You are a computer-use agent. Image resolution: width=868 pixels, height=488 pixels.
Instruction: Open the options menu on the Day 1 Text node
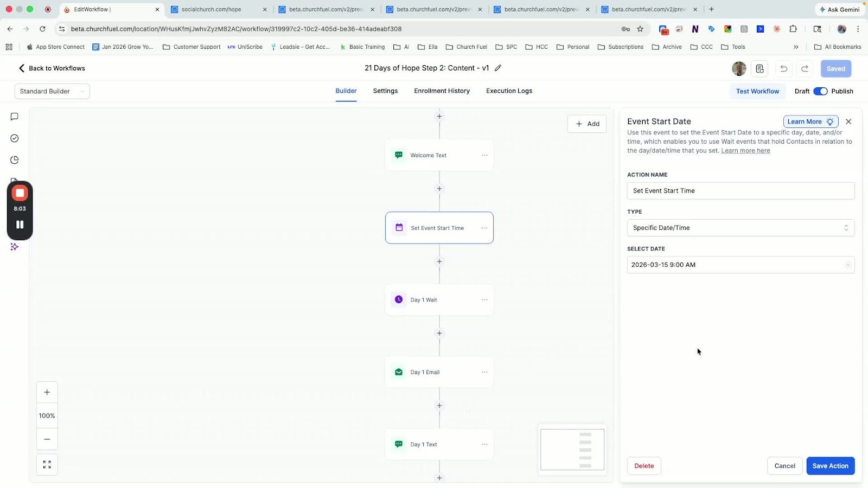coord(484,444)
